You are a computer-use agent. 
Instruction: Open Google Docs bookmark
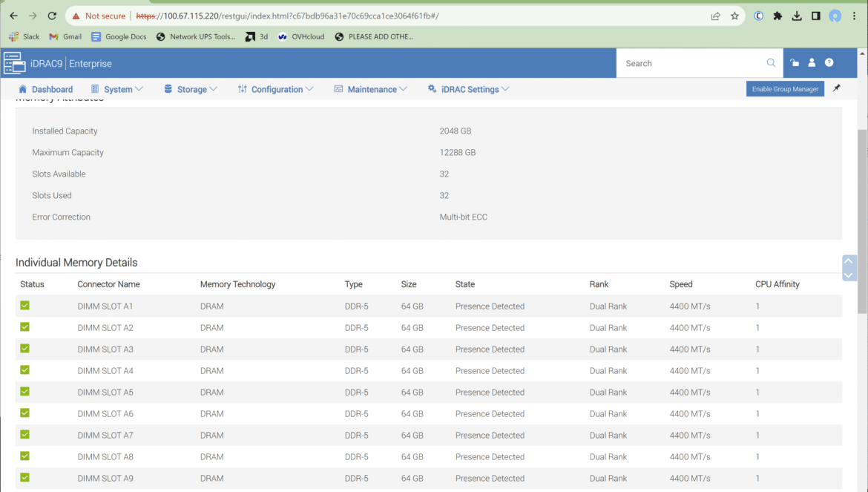pos(119,36)
